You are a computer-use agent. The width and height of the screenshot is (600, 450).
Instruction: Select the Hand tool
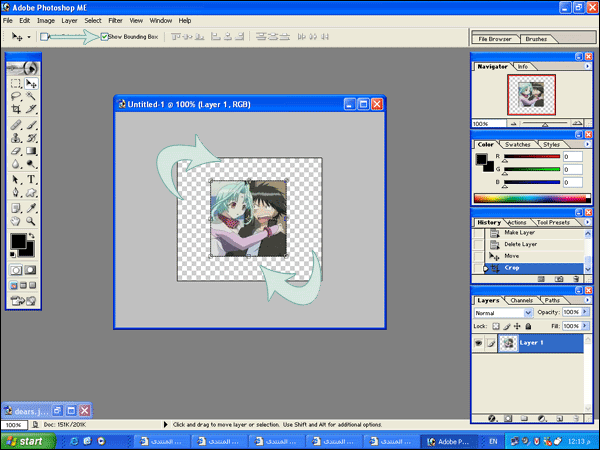(16, 221)
